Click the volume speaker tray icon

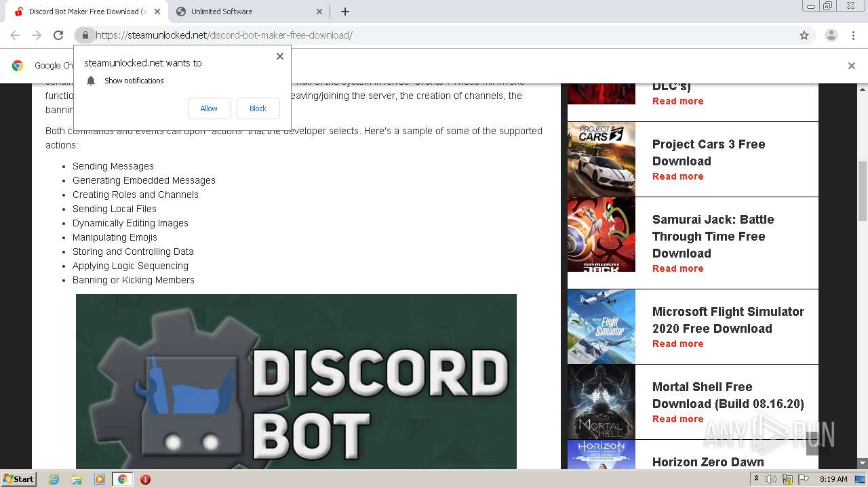pos(771,479)
